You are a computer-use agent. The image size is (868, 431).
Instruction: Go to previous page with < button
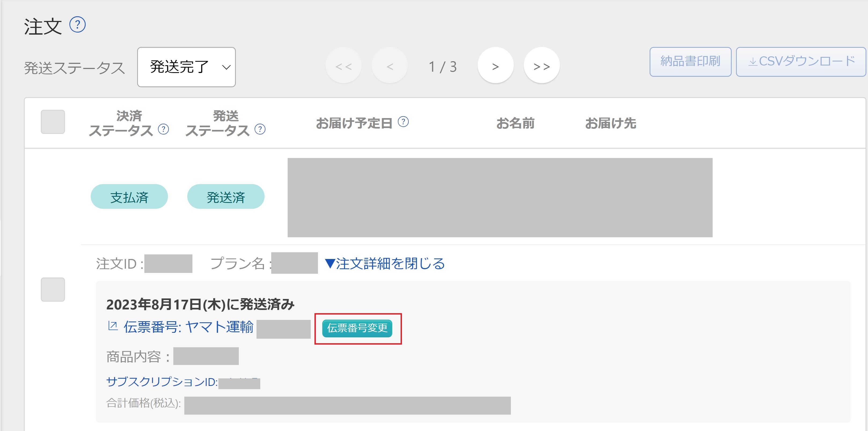tap(390, 65)
